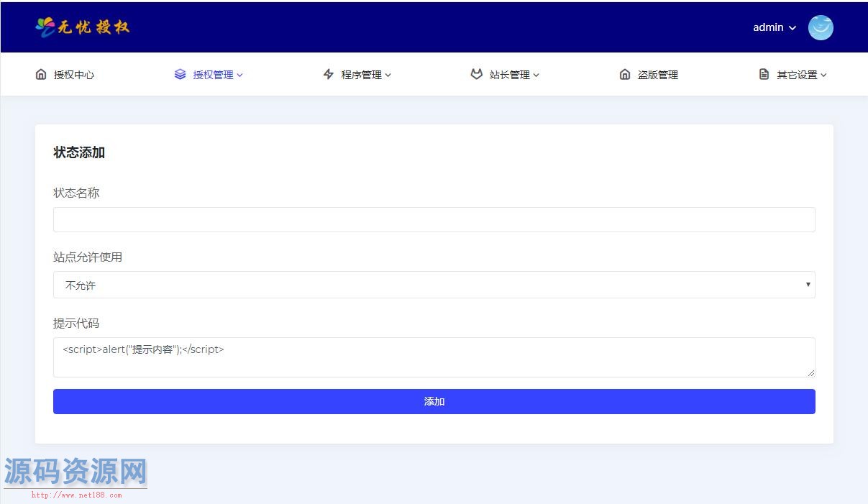The height and width of the screenshot is (504, 868).
Task: Open the admin account dropdown
Action: [775, 27]
